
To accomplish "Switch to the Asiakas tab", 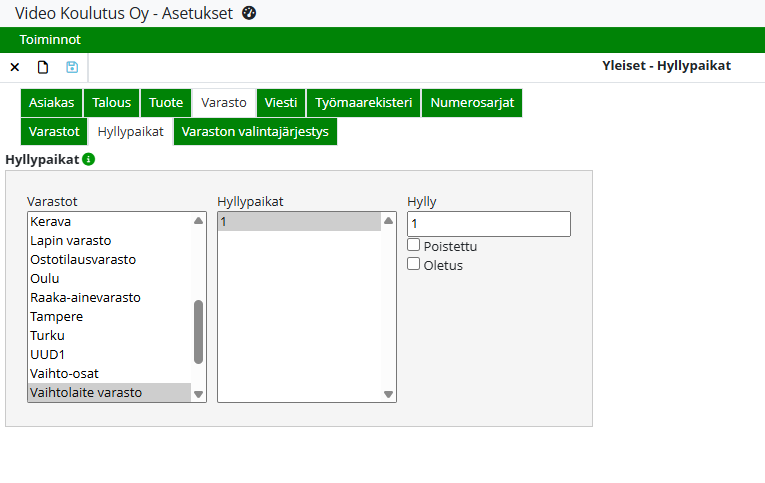I will click(x=51, y=103).
